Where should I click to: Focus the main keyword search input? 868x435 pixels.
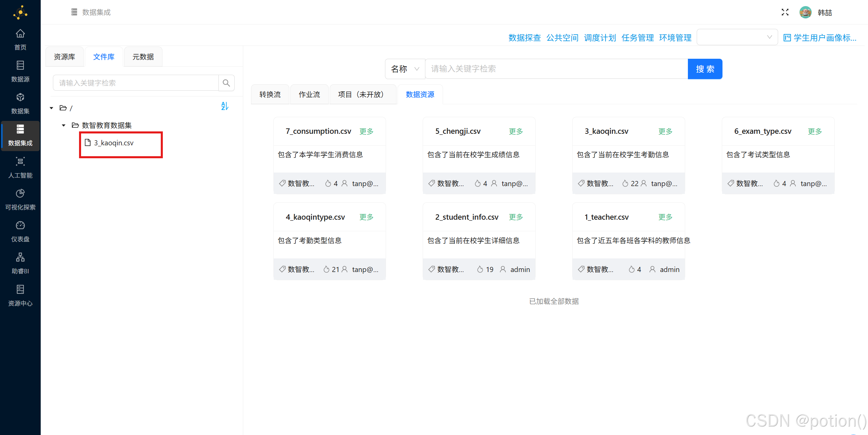(x=556, y=69)
